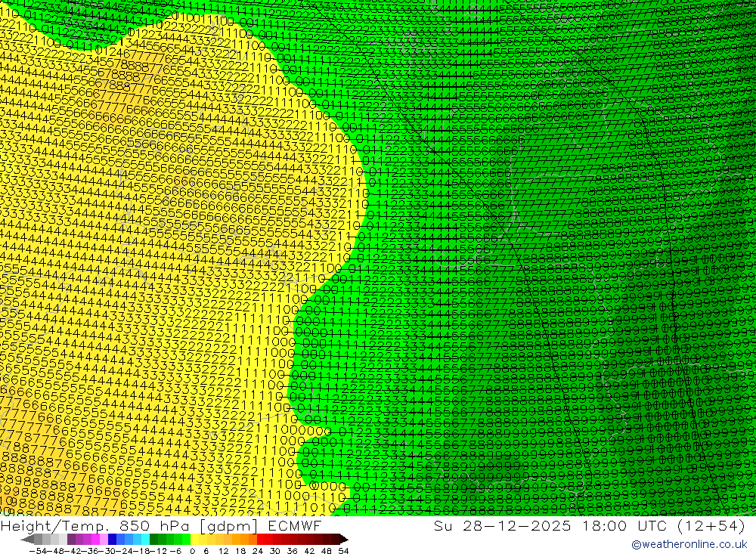Screen dimensions: 756x554
Task: Click the '12' label under the color bar
Action: click(223, 551)
